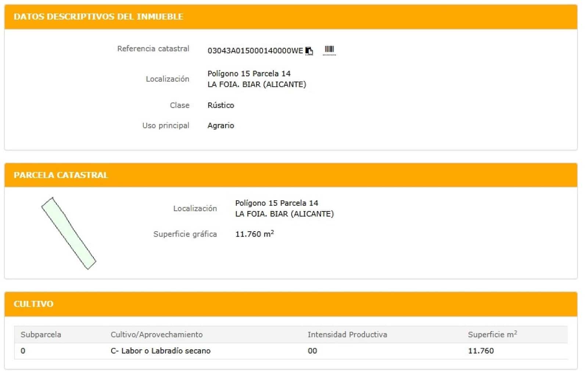
Task: Click the 'Subparcela' column header
Action: click(x=41, y=335)
